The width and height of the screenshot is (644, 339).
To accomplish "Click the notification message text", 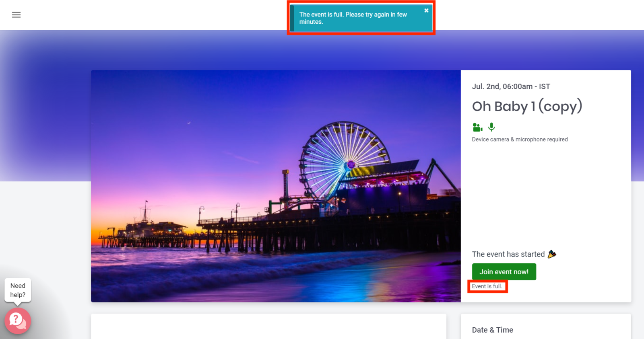I will pyautogui.click(x=353, y=18).
